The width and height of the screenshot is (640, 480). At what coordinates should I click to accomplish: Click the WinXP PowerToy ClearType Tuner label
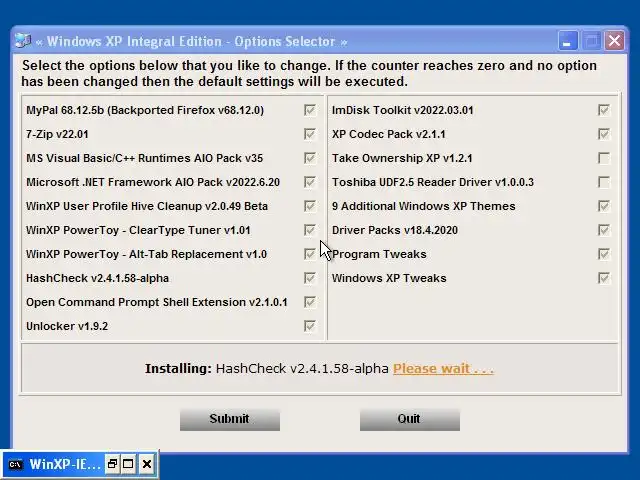pos(138,230)
